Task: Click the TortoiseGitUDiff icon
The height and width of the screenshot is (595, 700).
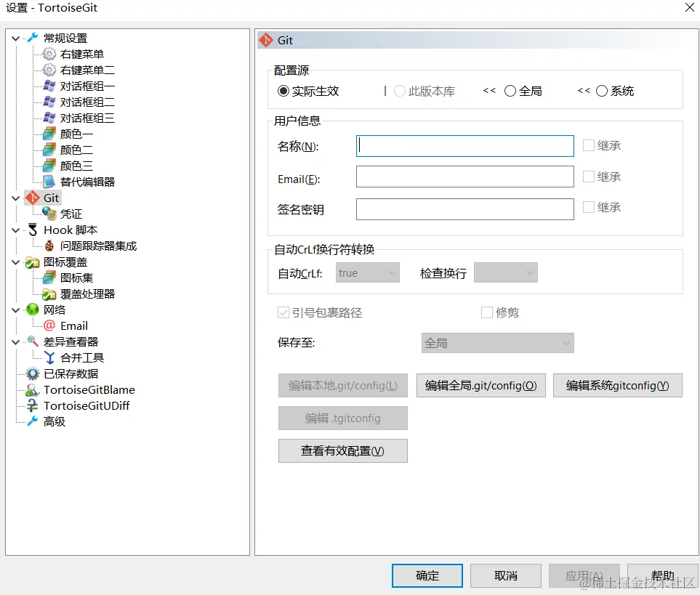Action: click(x=33, y=405)
